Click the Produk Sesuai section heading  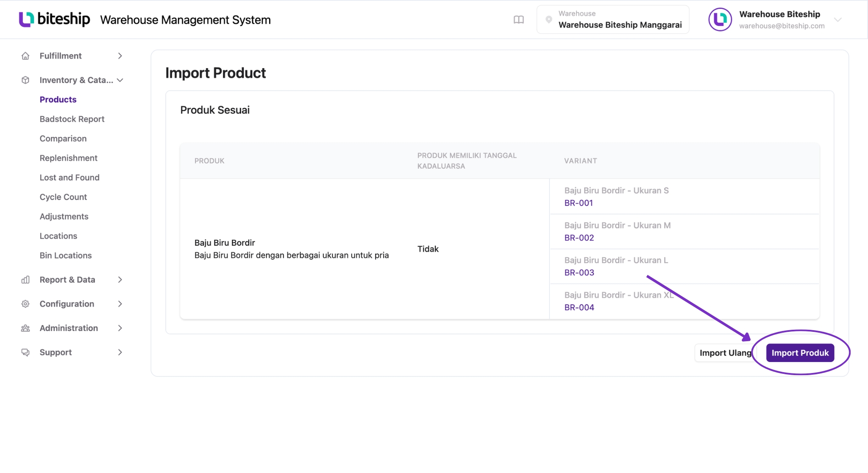(215, 110)
